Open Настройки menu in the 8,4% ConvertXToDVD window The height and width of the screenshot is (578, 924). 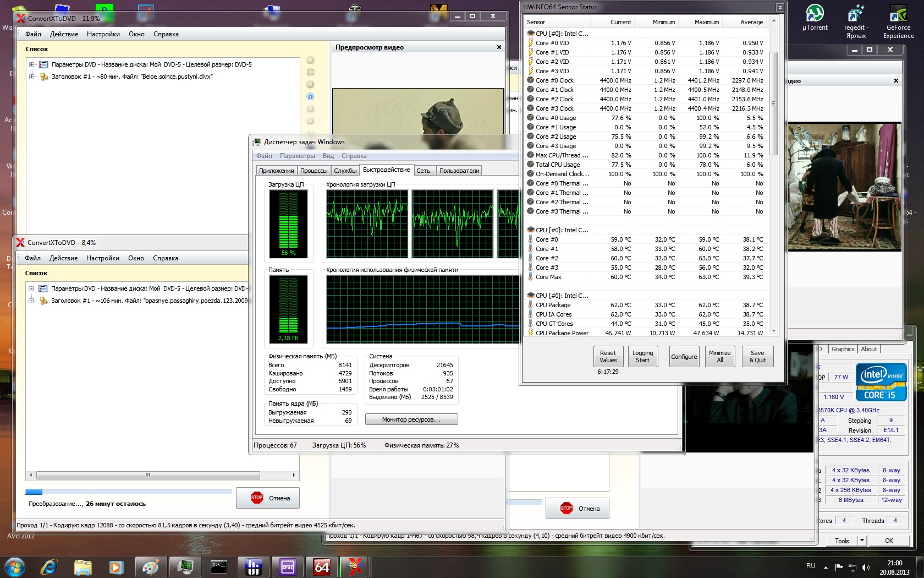[x=103, y=258]
